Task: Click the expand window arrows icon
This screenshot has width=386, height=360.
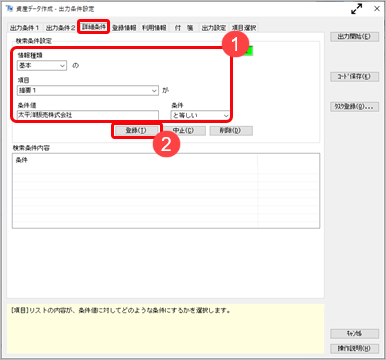Action: pyautogui.click(x=357, y=9)
